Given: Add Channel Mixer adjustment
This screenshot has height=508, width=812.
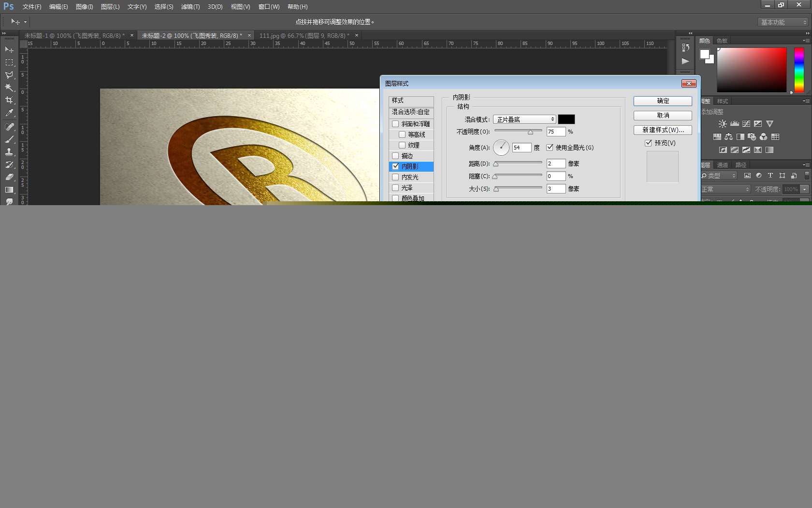Looking at the screenshot, I should tap(763, 137).
